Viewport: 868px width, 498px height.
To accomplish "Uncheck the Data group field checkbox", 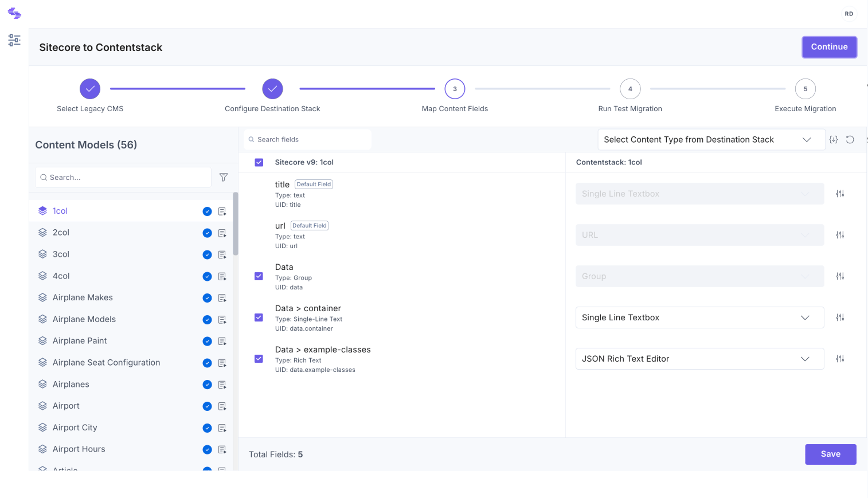I will point(259,276).
